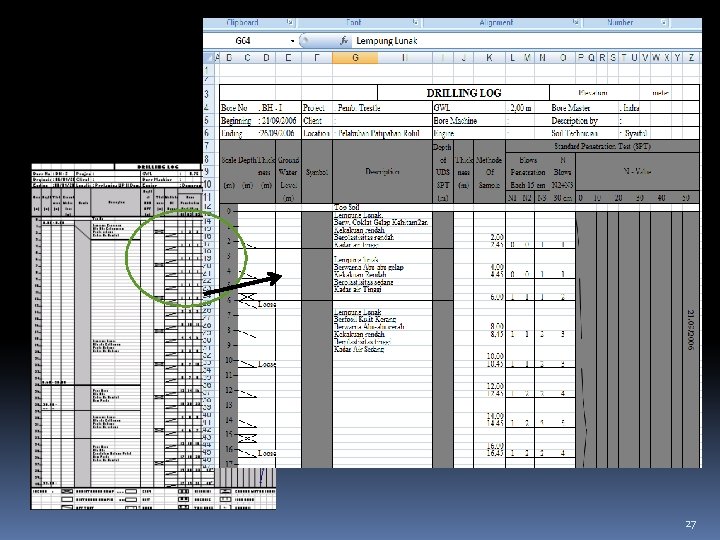Viewport: 720px width, 540px height.
Task: Click the Loose label at depth 16
Action: click(267, 453)
